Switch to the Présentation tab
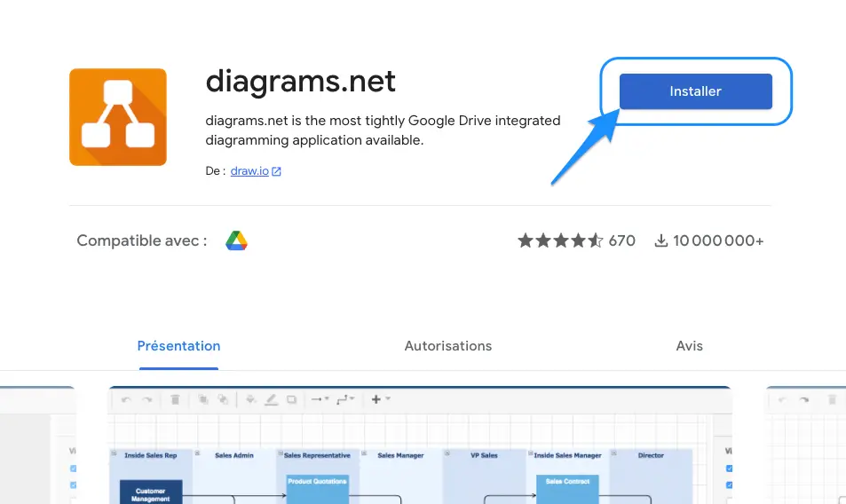 click(x=178, y=346)
